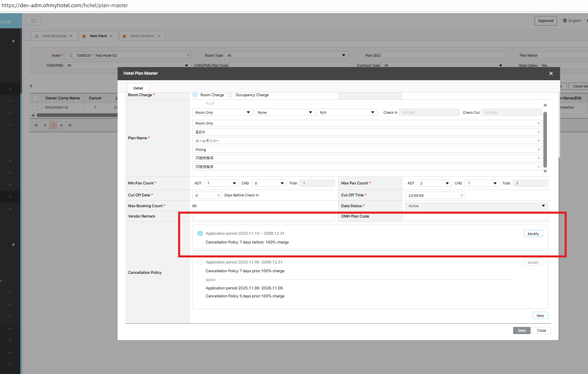Click the New cancellation policy button

coord(540,316)
